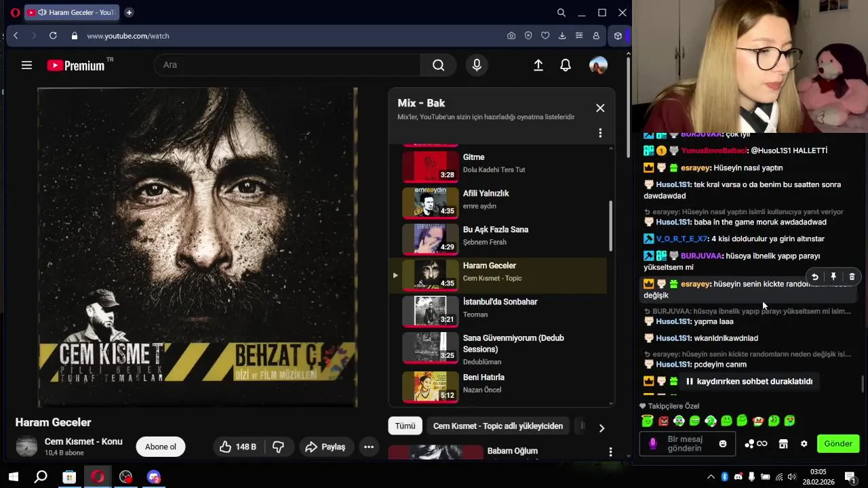Screen dimensions: 868x488
Task: Show more filter chips with right arrow
Action: [x=601, y=428]
